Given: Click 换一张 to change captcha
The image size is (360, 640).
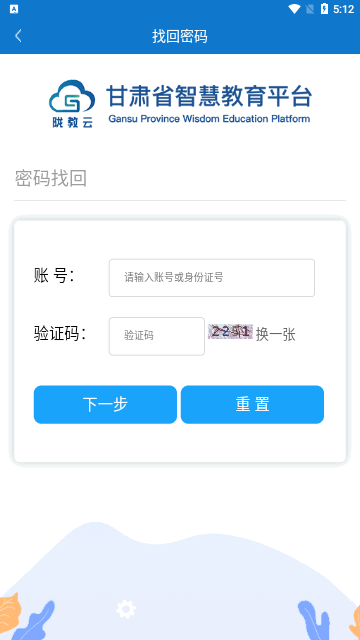Looking at the screenshot, I should pos(276,335).
